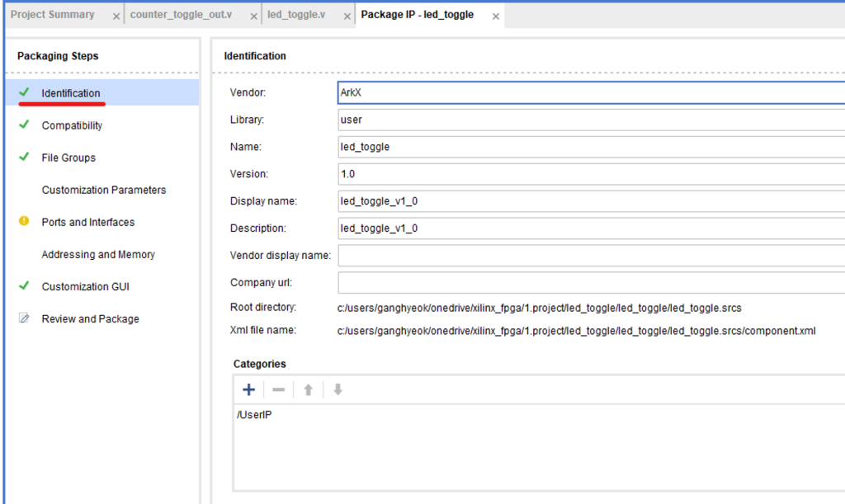
Task: Click the Library field containing user
Action: click(591, 120)
